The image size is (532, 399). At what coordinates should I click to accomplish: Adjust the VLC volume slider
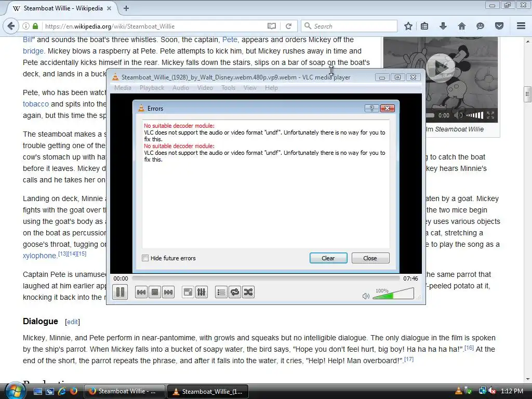[x=393, y=294]
